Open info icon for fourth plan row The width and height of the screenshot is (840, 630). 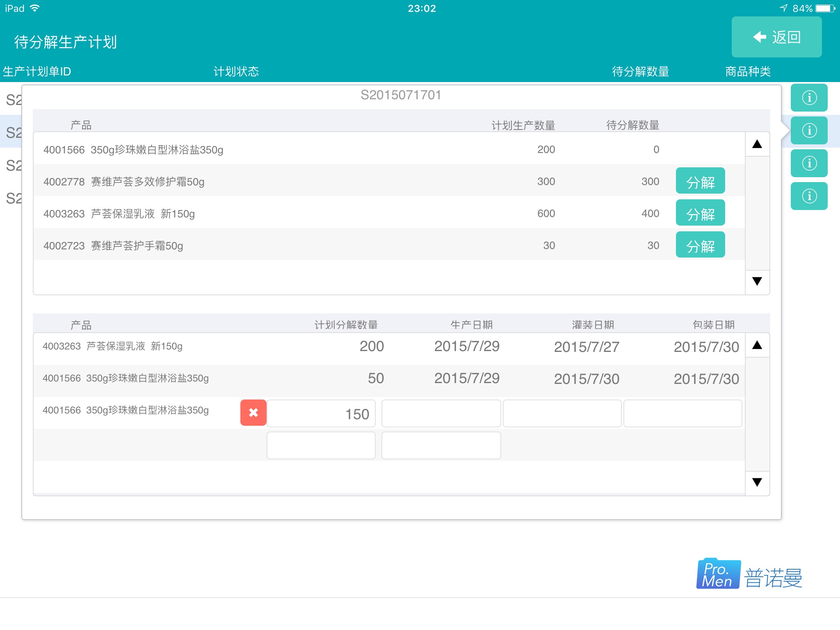(x=809, y=196)
